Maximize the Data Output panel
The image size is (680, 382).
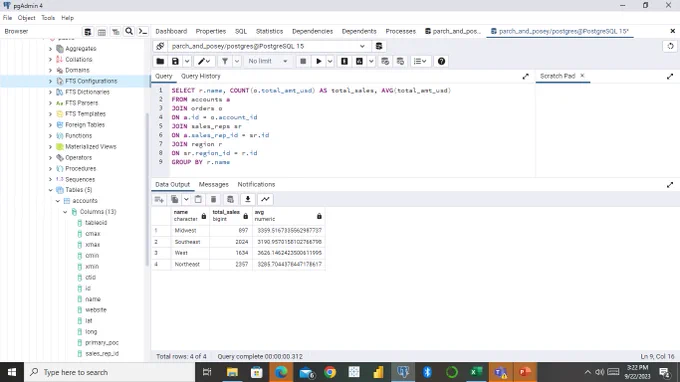coord(670,185)
